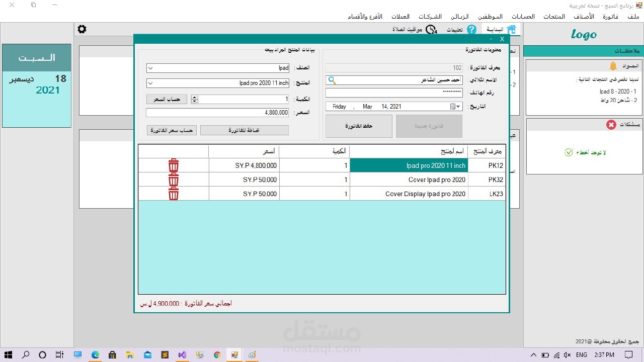Delete the Ipad pro 2020 11 inch row
Image resolution: width=644 pixels, height=362 pixels.
coord(174,165)
